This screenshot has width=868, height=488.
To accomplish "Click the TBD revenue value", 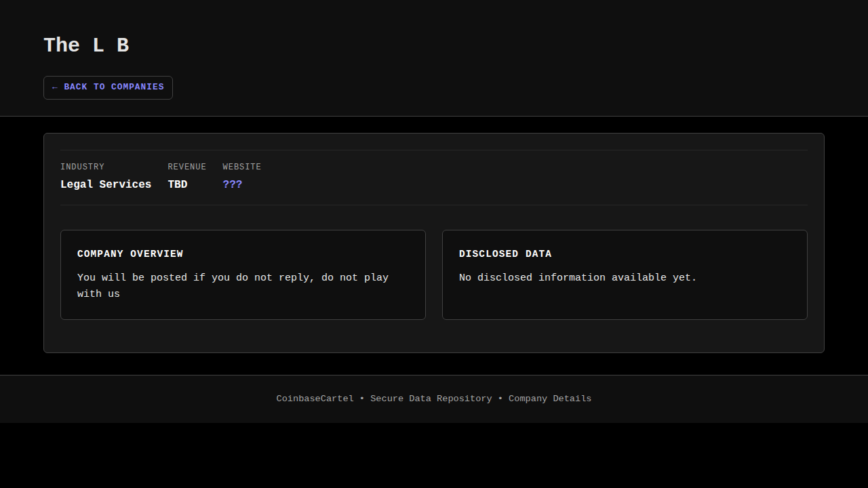I will [x=178, y=184].
